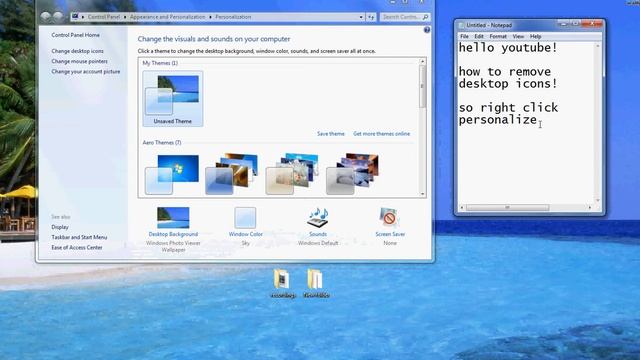The height and width of the screenshot is (360, 640).
Task: Click the Notepad title bar icon
Action: coord(462,25)
